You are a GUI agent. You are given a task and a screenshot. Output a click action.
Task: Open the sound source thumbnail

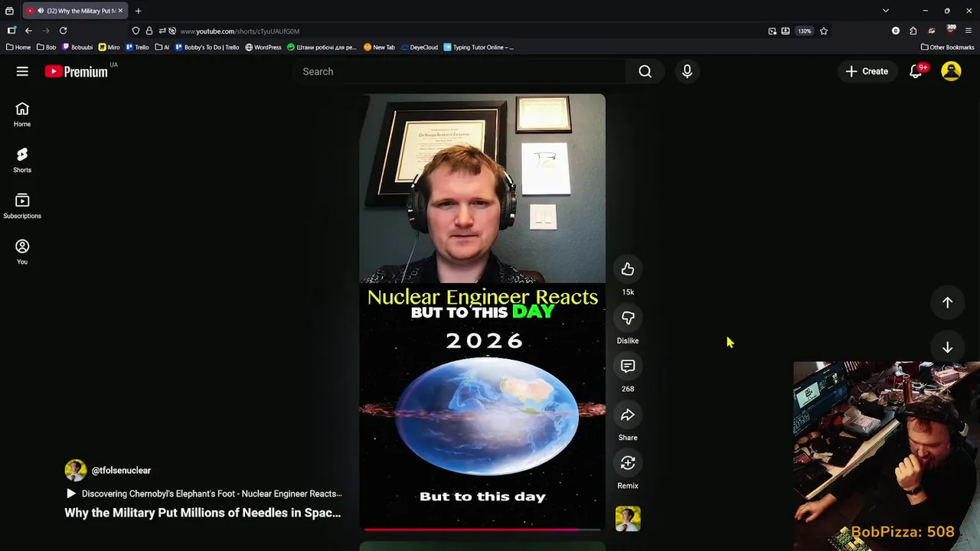(628, 519)
